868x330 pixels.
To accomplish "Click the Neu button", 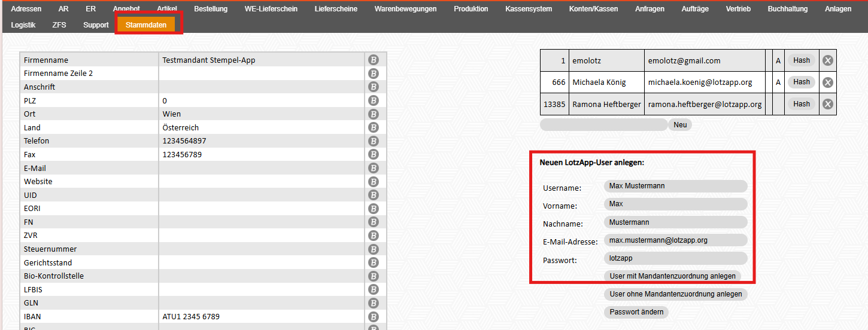I will tap(680, 125).
